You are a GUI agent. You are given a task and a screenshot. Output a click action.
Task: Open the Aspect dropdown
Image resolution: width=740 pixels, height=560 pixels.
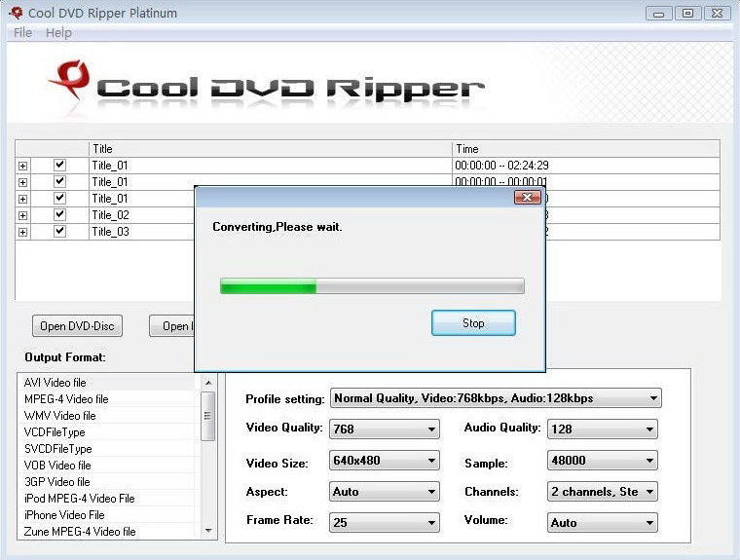[x=385, y=492]
